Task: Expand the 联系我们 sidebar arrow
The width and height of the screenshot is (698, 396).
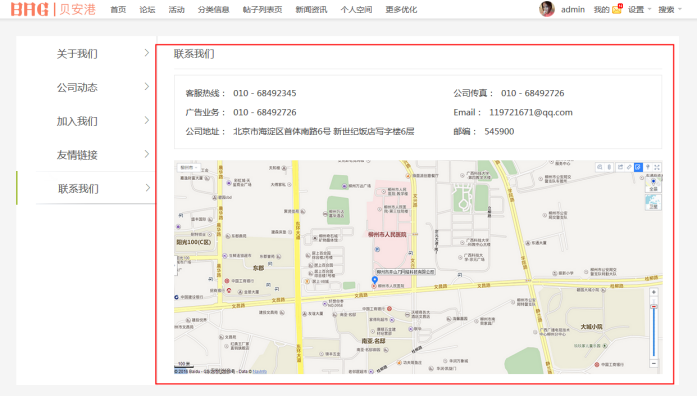Action: (147, 188)
